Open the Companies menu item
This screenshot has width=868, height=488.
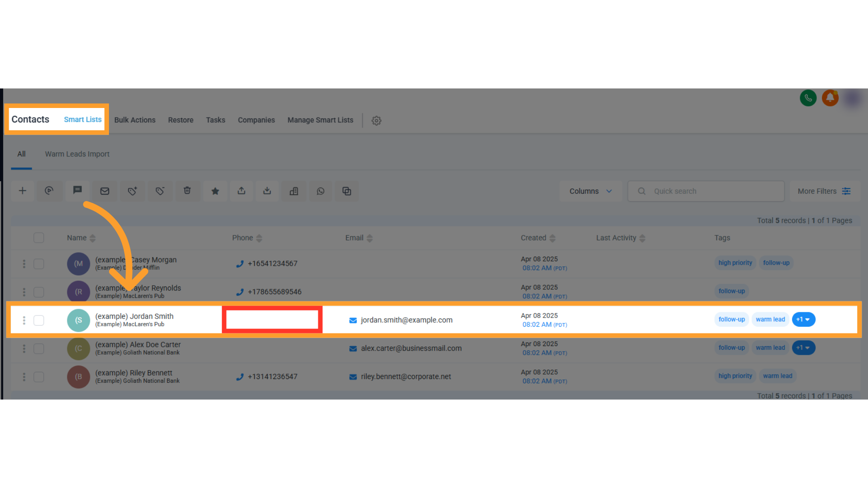(x=256, y=120)
